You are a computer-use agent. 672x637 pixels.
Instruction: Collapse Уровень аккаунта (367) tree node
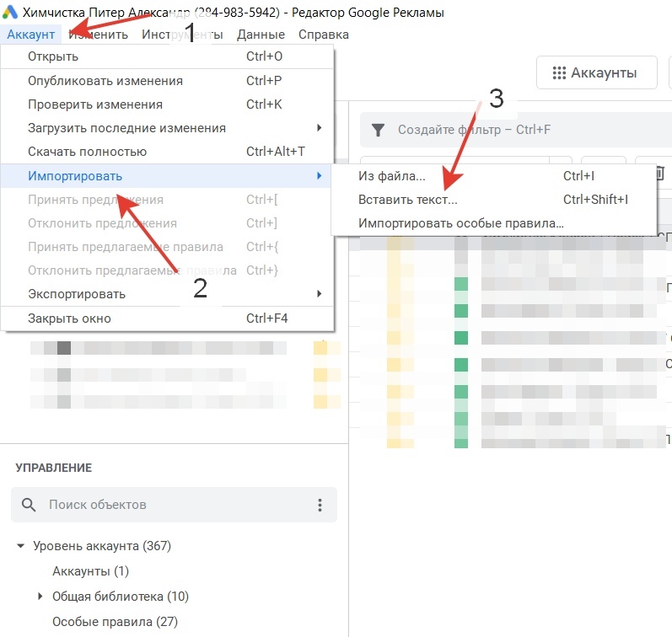pyautogui.click(x=20, y=546)
